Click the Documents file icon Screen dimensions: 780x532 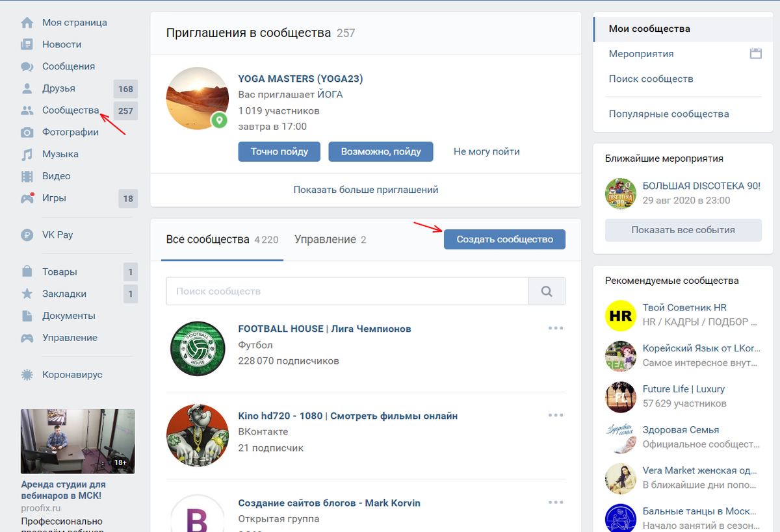(x=27, y=316)
